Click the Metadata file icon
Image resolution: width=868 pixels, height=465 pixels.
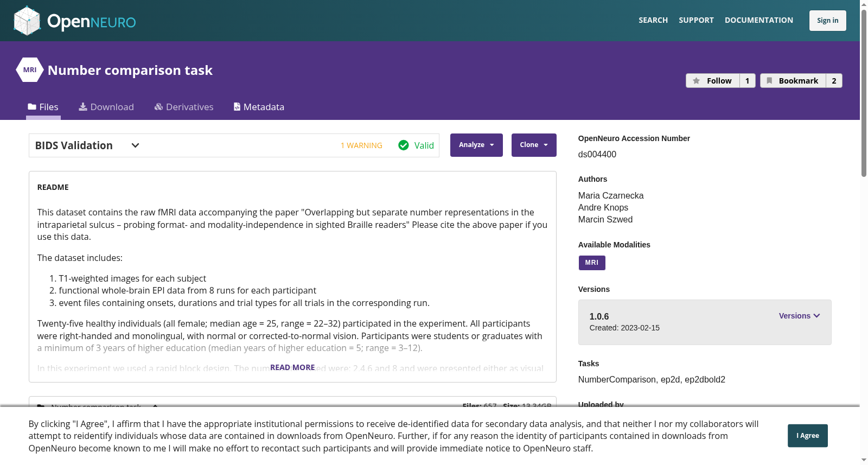pyautogui.click(x=237, y=107)
